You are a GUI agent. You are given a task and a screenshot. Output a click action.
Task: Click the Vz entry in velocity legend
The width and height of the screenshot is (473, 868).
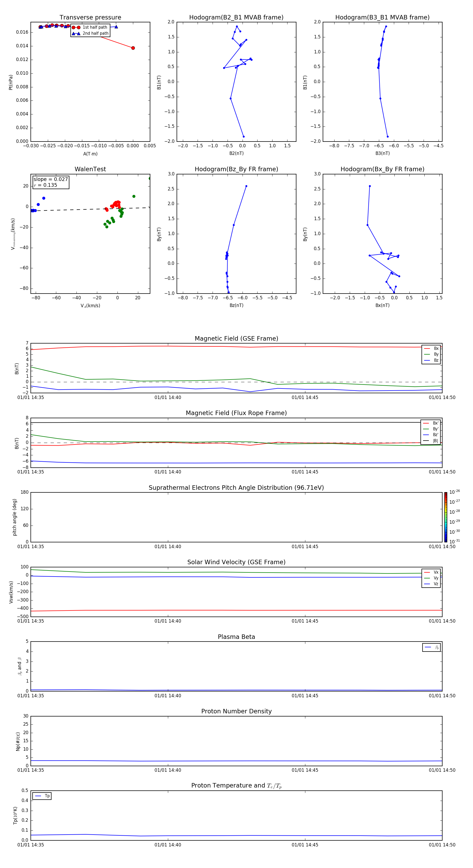pyautogui.click(x=431, y=584)
